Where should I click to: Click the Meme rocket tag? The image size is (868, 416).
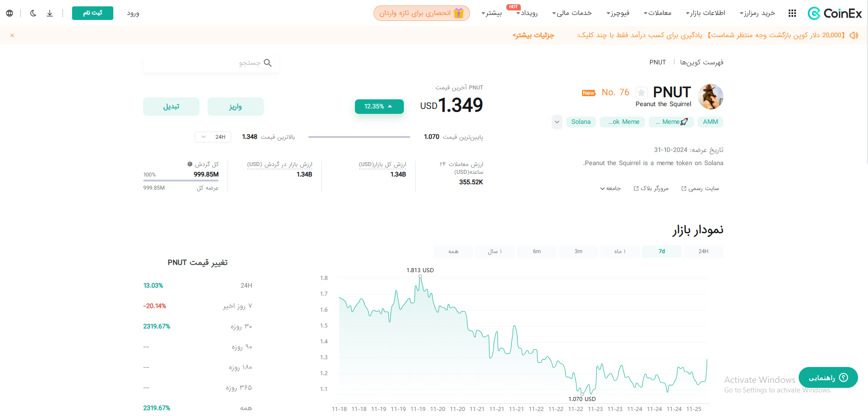click(x=671, y=122)
